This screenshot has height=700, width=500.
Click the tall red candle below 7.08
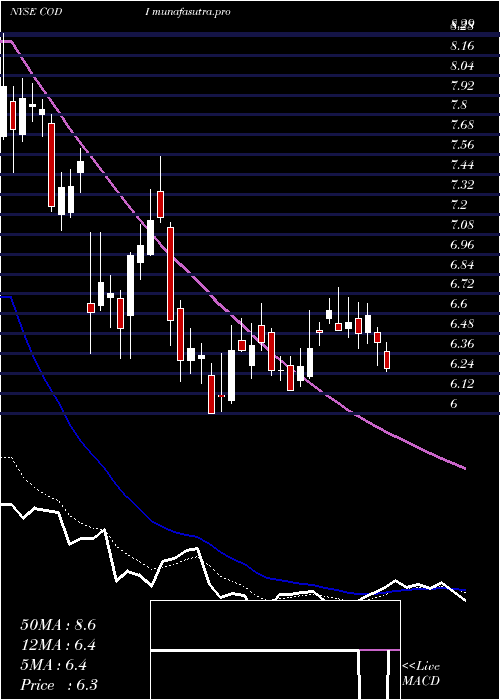170,274
